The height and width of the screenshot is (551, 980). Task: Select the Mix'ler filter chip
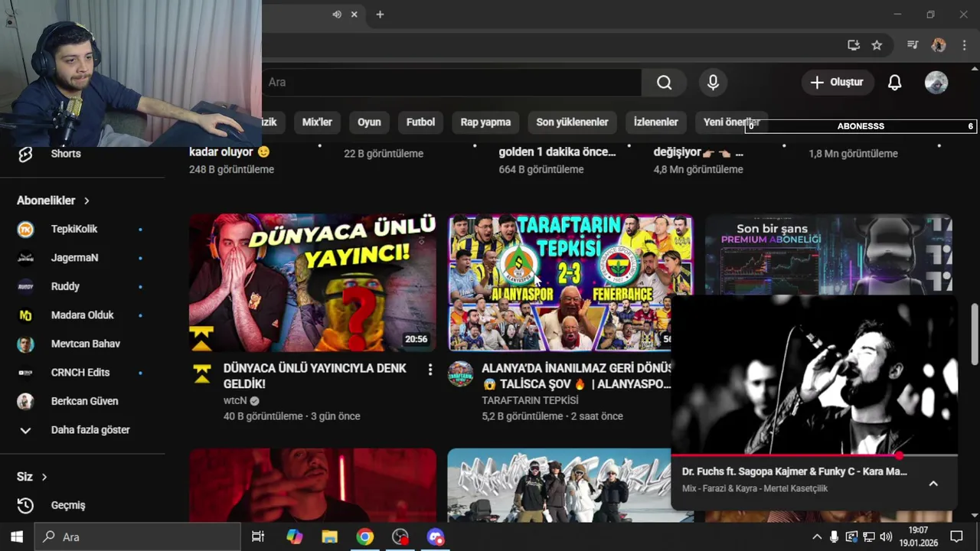(x=317, y=122)
